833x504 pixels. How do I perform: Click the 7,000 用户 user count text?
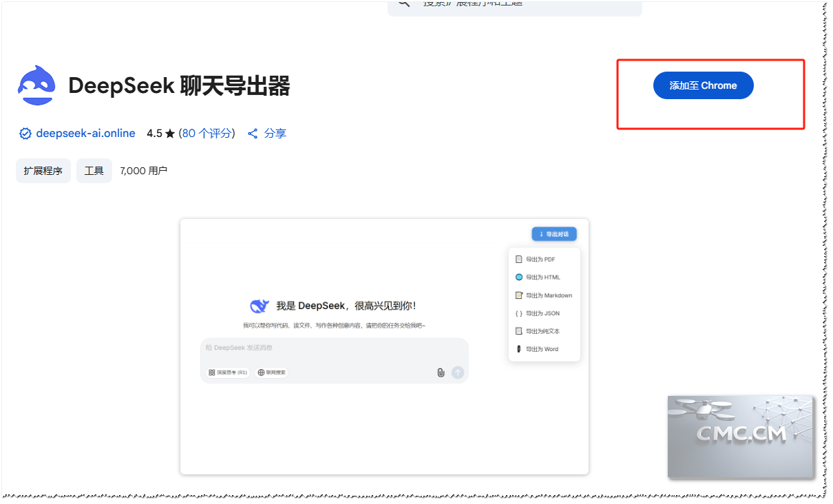pyautogui.click(x=143, y=171)
